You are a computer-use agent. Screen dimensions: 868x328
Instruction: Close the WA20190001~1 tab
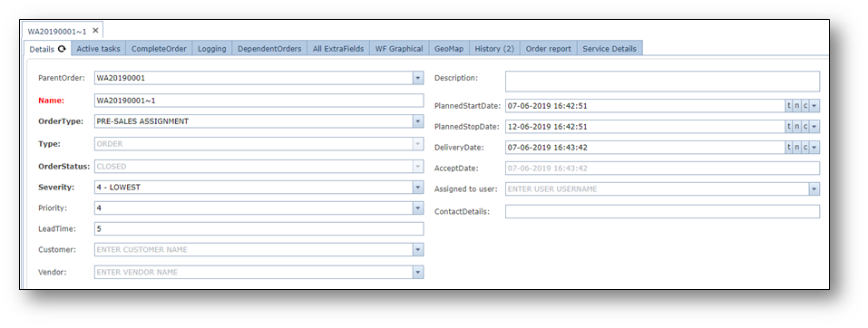[95, 31]
